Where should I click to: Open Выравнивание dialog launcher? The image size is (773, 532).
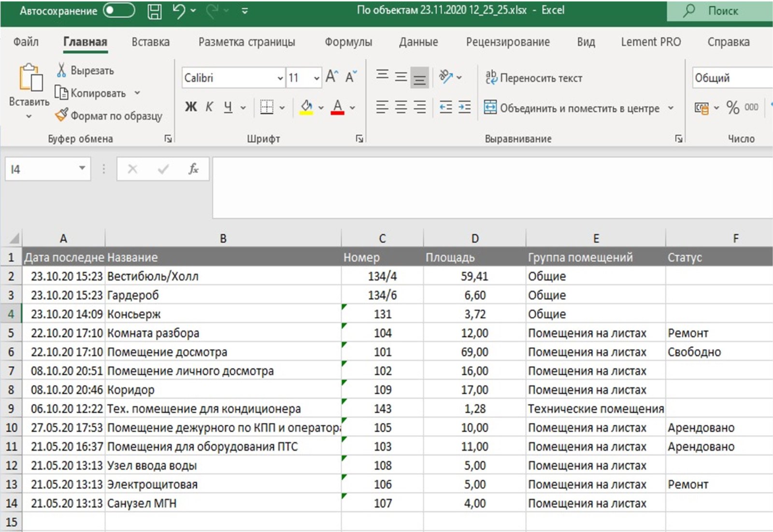(x=679, y=139)
